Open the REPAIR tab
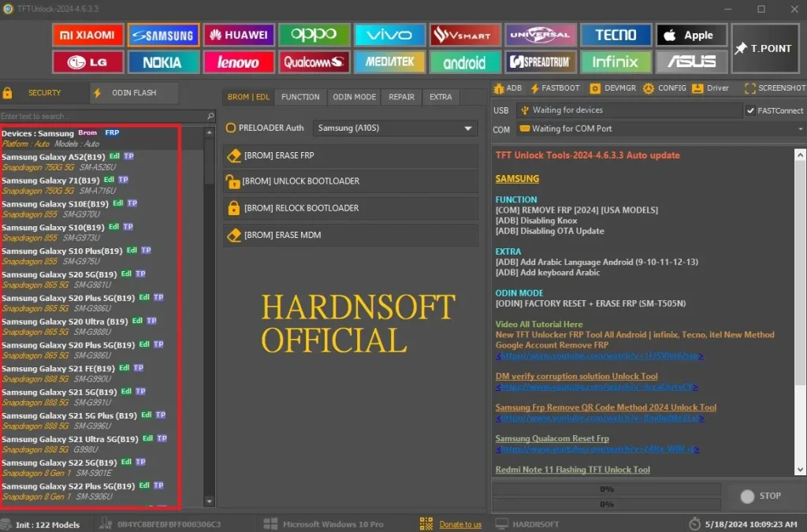807x532 pixels. click(401, 97)
